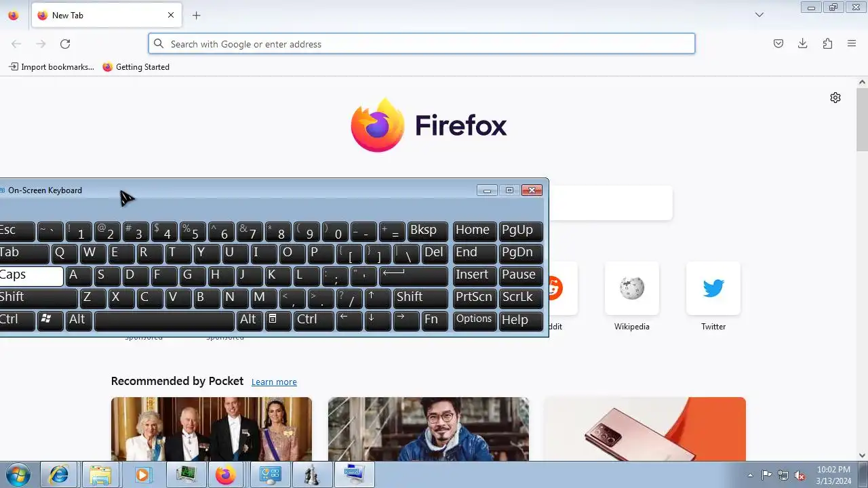The width and height of the screenshot is (868, 488).
Task: Click the Windows logo key on keyboard
Action: tap(52, 320)
